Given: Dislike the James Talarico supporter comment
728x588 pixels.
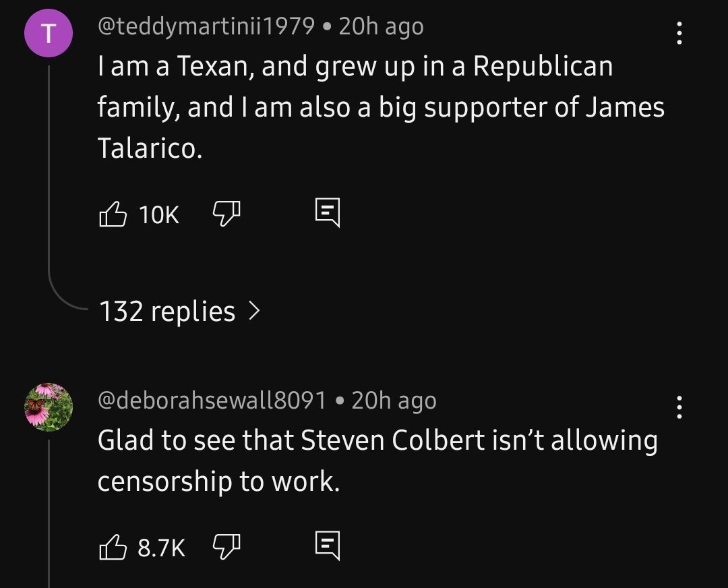Looking at the screenshot, I should pyautogui.click(x=226, y=214).
